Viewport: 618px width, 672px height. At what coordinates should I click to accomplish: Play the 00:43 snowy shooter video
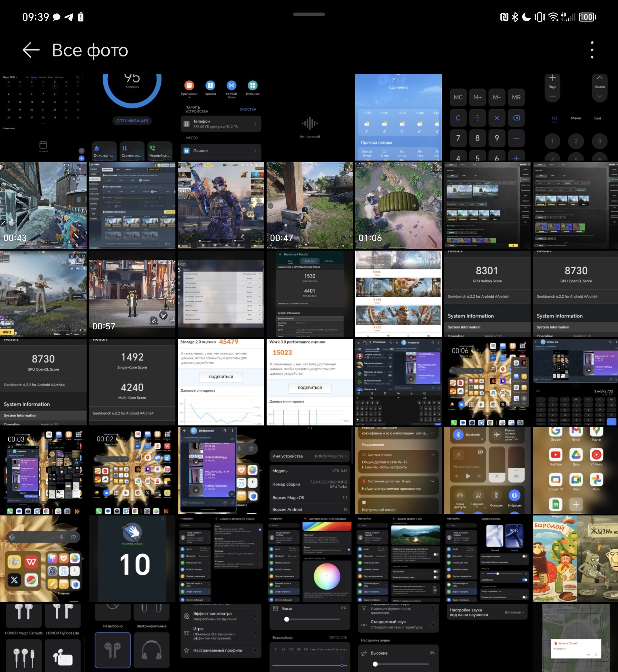(43, 206)
